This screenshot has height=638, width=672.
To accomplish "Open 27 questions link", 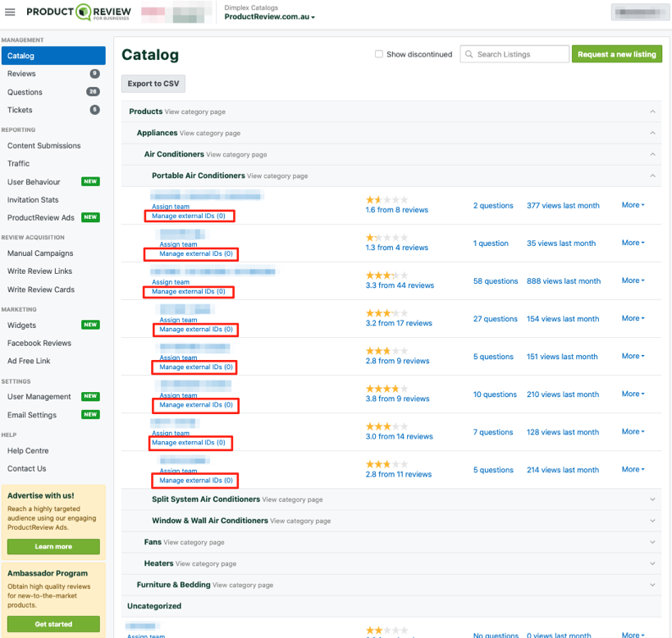I will (495, 318).
